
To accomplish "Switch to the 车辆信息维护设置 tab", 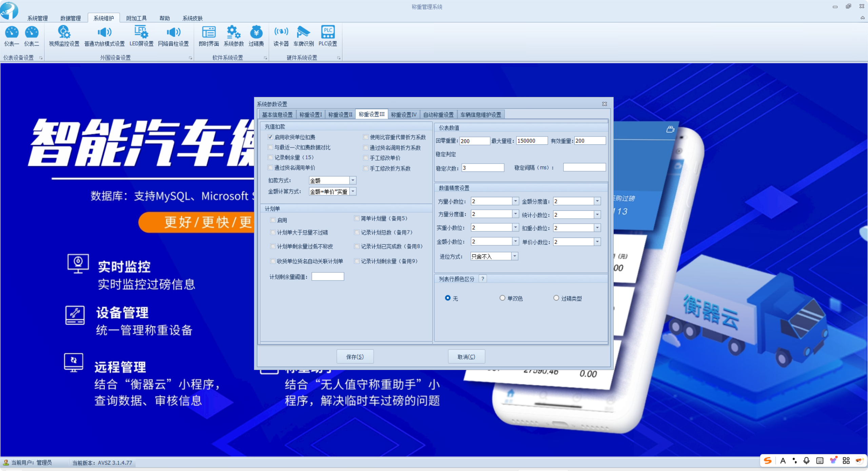I will point(481,115).
